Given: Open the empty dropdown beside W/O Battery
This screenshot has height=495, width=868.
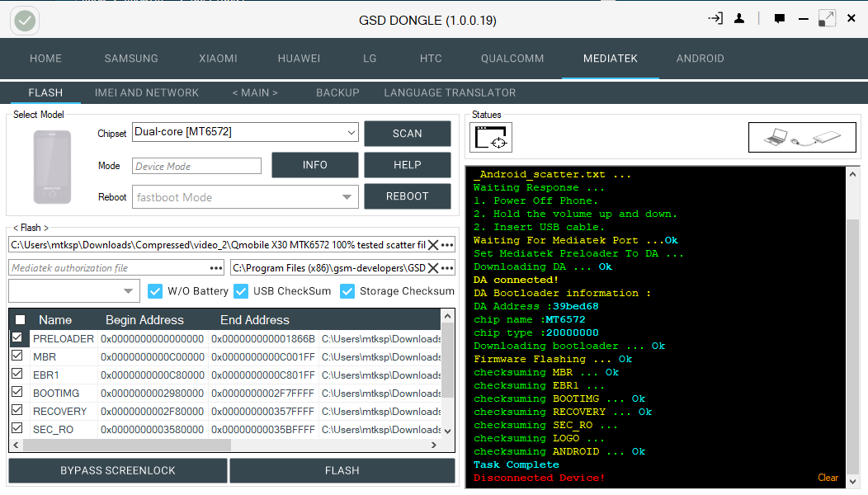Looking at the screenshot, I should pyautogui.click(x=74, y=290).
